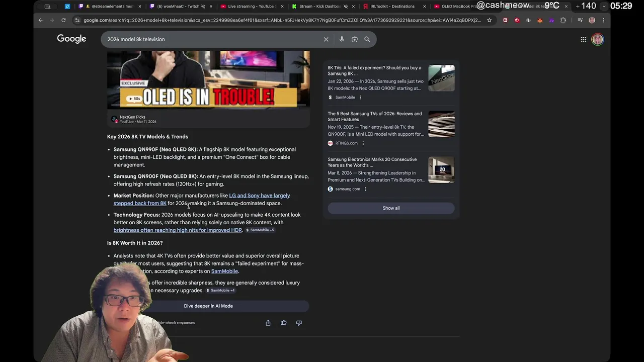Image resolution: width=644 pixels, height=362 pixels.
Task: Click the NextGen Picks channel name
Action: click(132, 117)
